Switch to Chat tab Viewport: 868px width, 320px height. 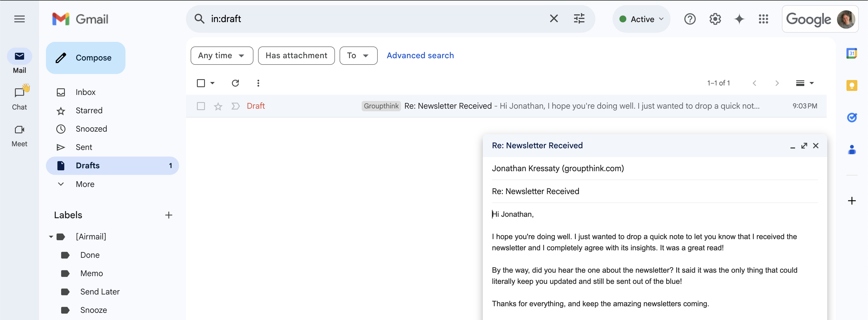point(19,97)
